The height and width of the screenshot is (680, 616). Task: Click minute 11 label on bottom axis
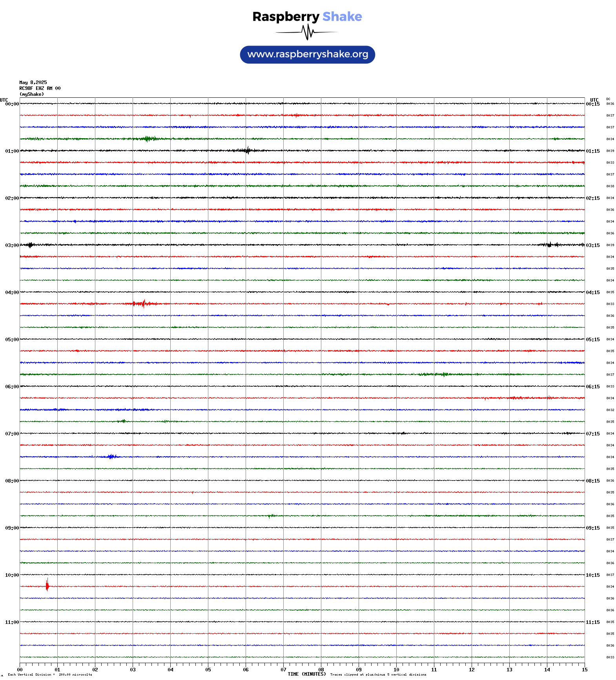[434, 670]
